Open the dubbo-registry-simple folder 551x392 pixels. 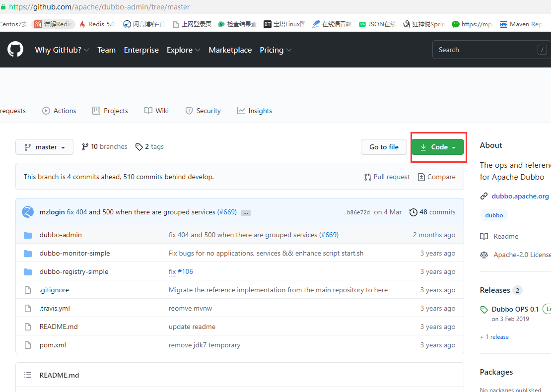pyautogui.click(x=74, y=271)
